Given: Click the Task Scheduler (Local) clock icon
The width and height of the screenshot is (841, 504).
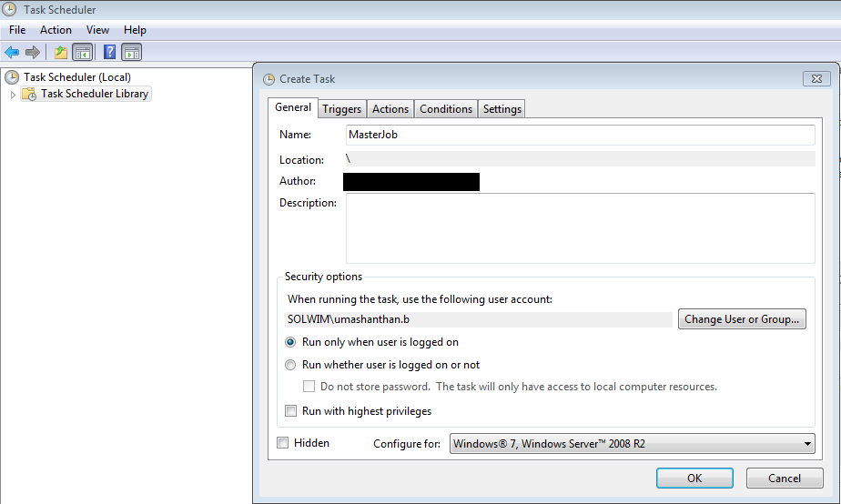Looking at the screenshot, I should [x=12, y=77].
